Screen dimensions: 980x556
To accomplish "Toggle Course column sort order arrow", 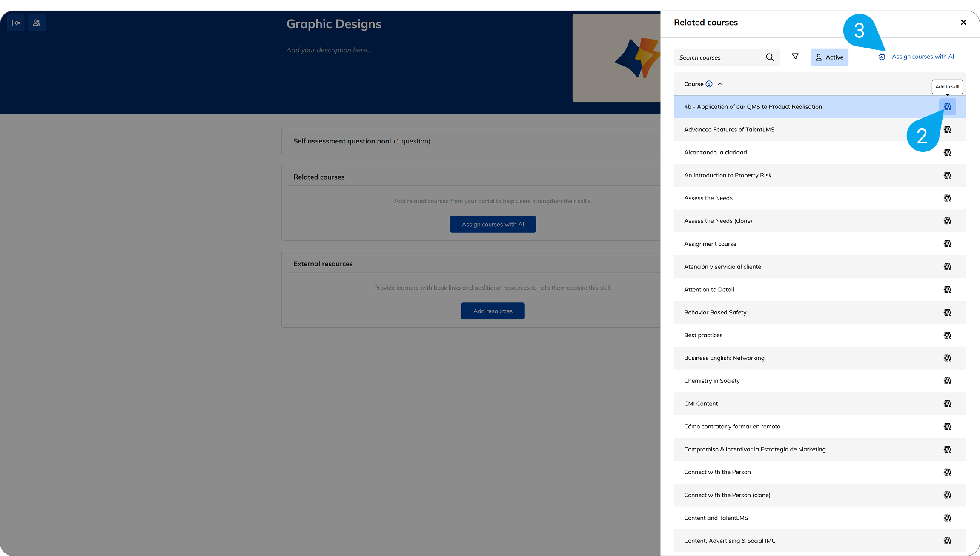I will [x=720, y=84].
